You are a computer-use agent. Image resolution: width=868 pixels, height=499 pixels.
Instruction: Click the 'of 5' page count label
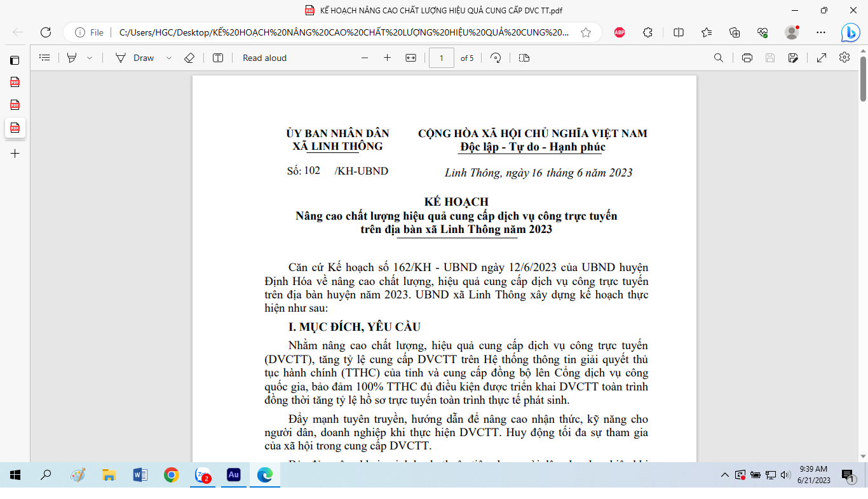(x=467, y=58)
